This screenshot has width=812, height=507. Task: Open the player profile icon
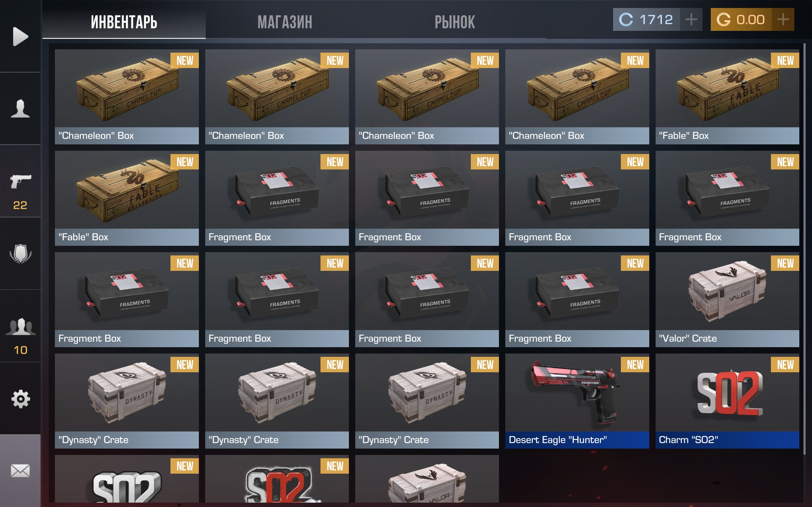(20, 109)
